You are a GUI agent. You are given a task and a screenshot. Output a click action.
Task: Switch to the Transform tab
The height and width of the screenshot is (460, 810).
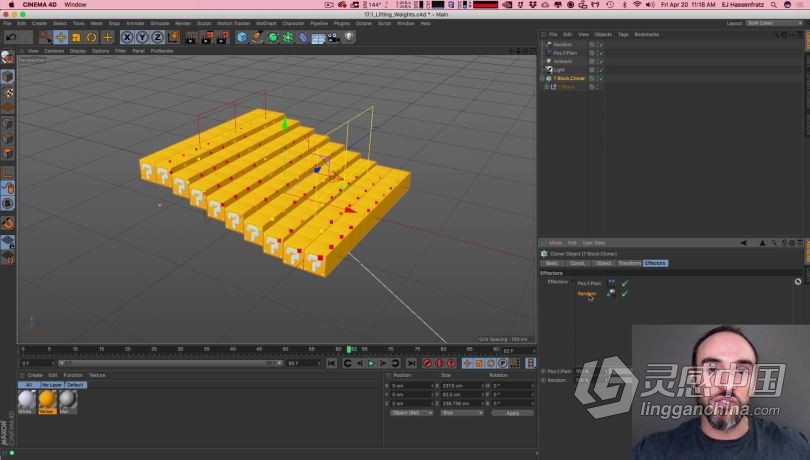pos(629,263)
